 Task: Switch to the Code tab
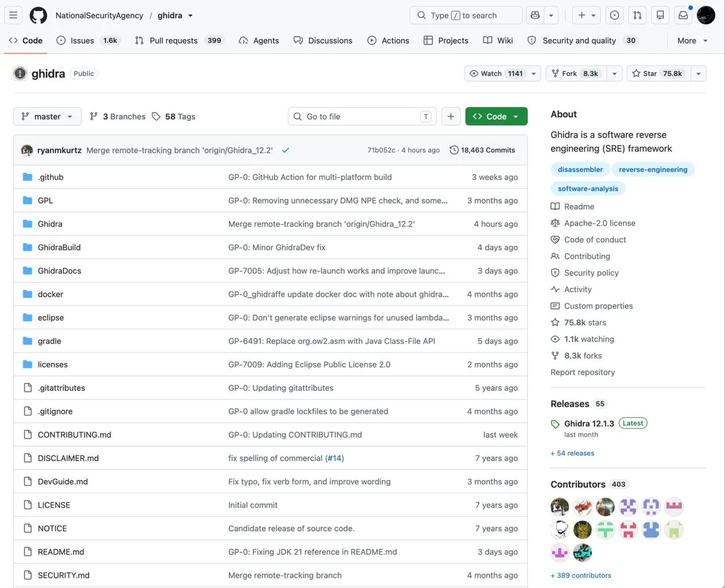[x=26, y=41]
